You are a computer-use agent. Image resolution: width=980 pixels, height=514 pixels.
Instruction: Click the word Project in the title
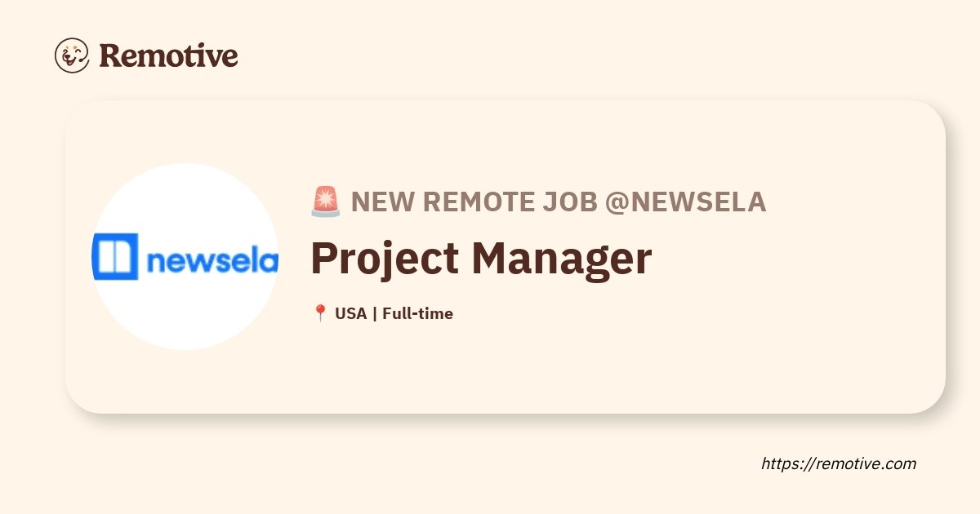pyautogui.click(x=385, y=258)
